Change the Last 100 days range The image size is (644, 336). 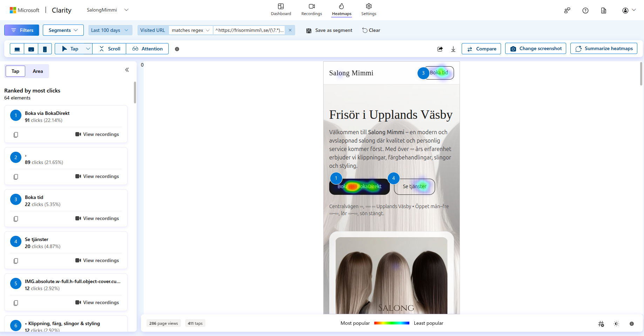click(110, 30)
